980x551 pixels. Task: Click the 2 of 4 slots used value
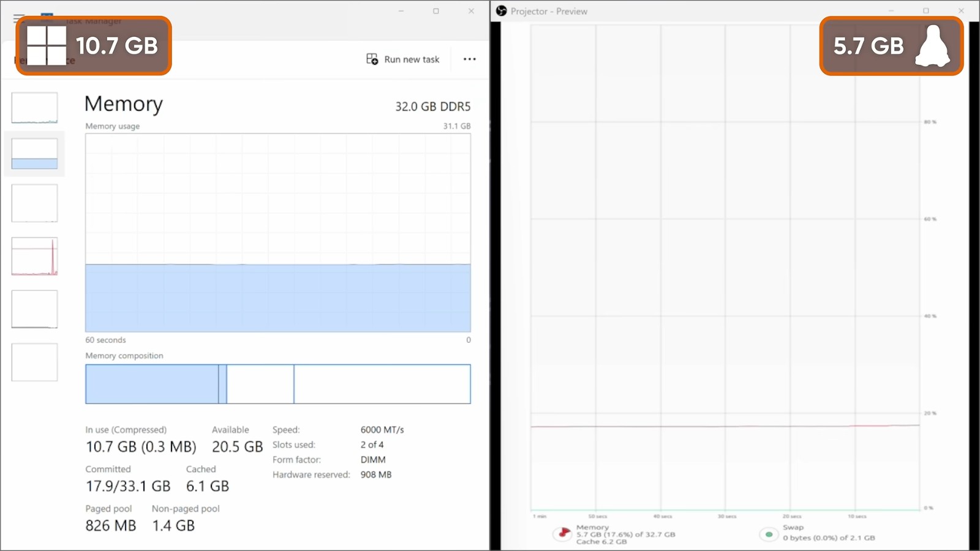point(372,444)
